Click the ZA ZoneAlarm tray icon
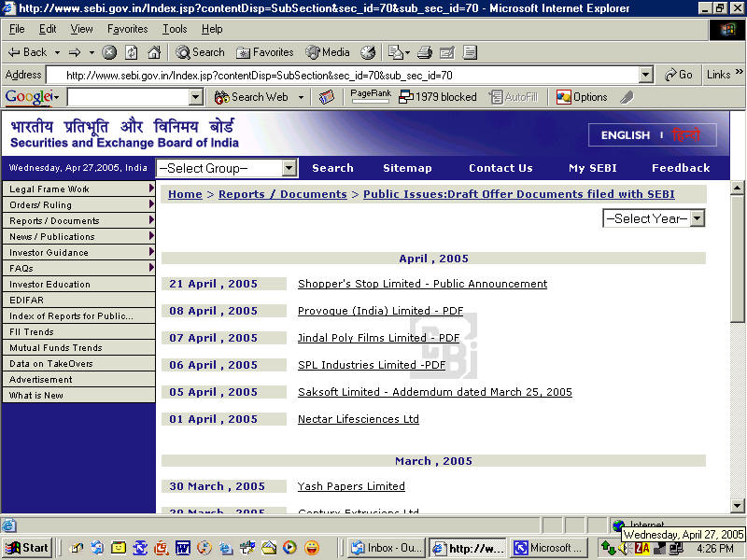Screen dimensions: 747x560 642,549
